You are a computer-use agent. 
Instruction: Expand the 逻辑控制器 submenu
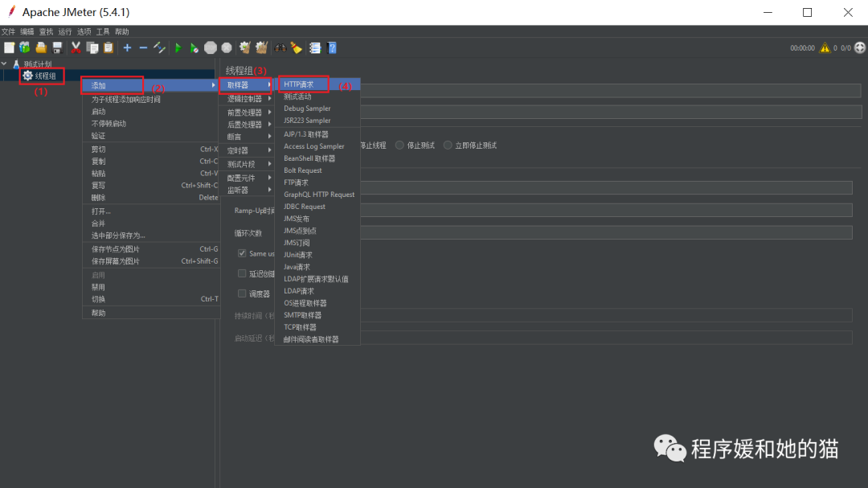(x=248, y=99)
